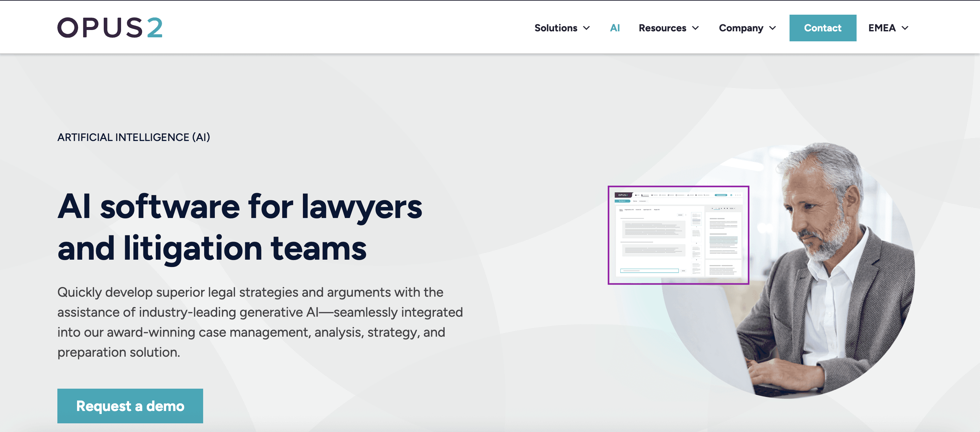This screenshot has height=432, width=980.
Task: Click the Request a demo button
Action: (x=130, y=406)
